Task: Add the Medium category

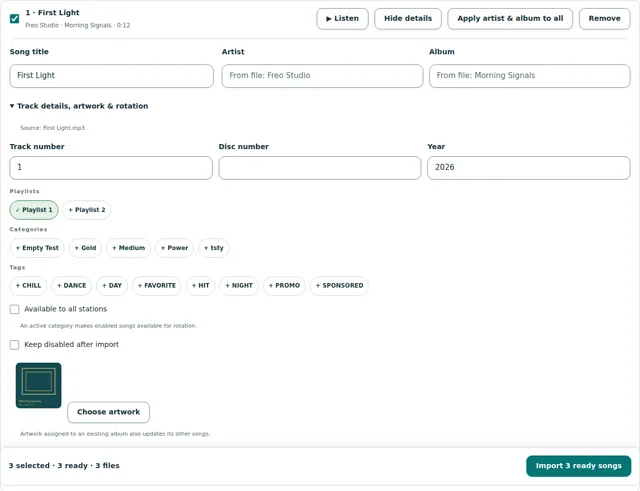Action: point(128,248)
